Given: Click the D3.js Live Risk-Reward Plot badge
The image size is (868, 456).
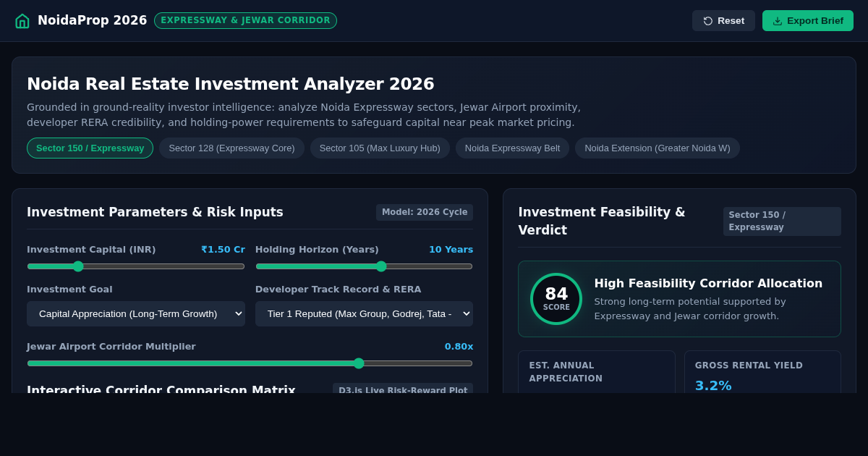Looking at the screenshot, I should point(403,389).
